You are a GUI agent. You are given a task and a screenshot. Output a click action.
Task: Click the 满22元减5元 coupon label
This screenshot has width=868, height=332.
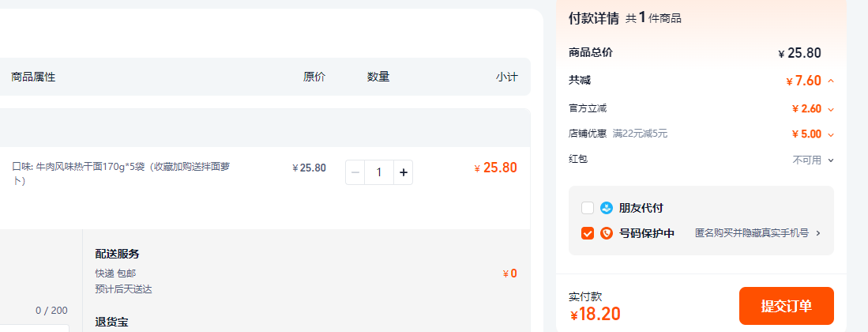pos(640,134)
